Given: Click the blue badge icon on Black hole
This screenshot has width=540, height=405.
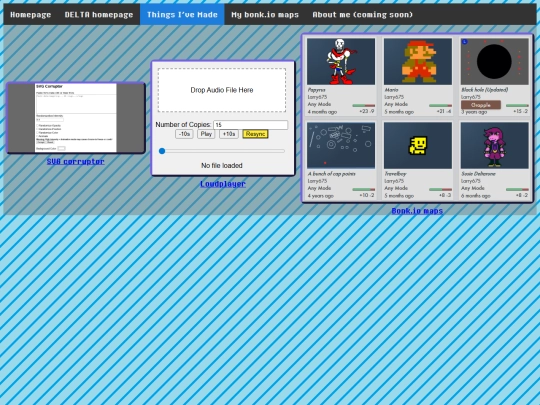Looking at the screenshot, I should tap(465, 42).
